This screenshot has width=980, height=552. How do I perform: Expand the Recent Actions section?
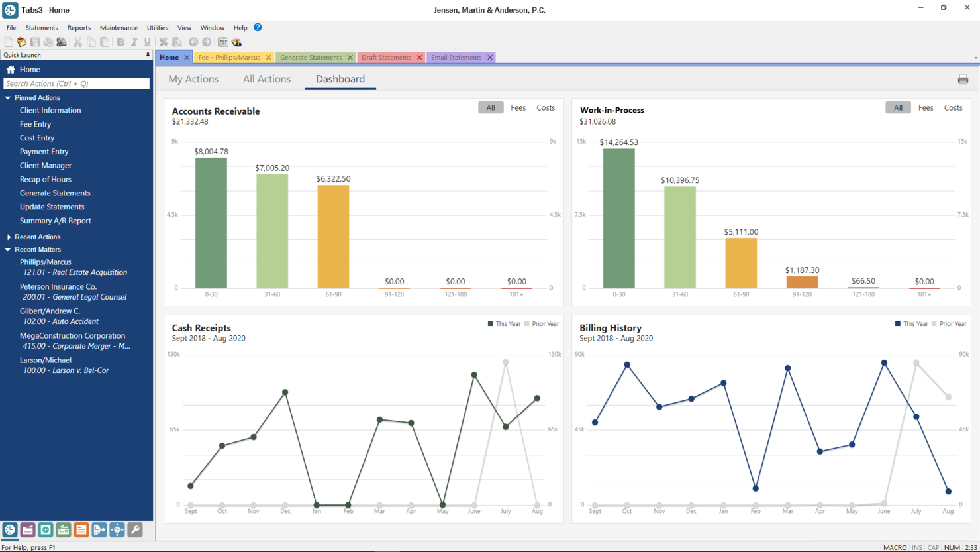[8, 237]
